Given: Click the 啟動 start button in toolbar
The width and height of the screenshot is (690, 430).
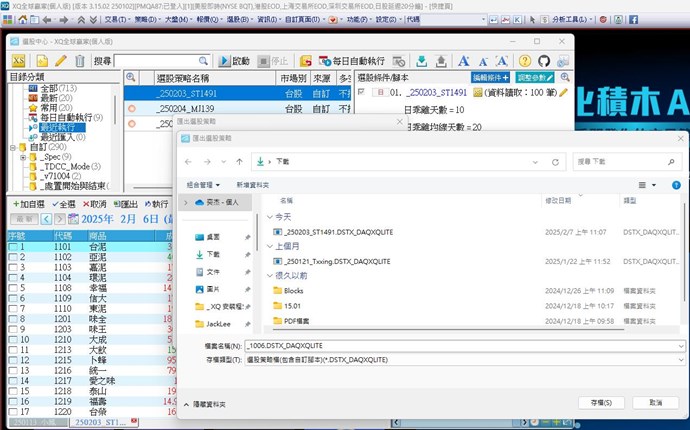Looking at the screenshot, I should click(234, 61).
